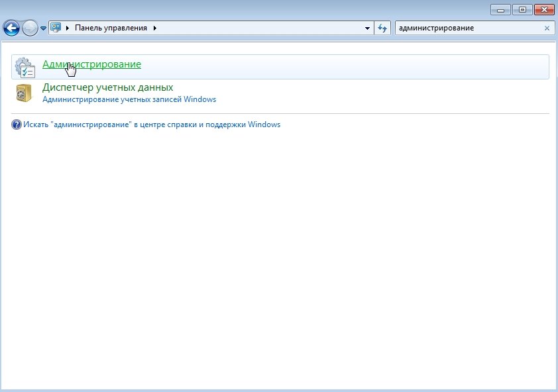
Task: Maximize the Control Panel window
Action: click(522, 10)
